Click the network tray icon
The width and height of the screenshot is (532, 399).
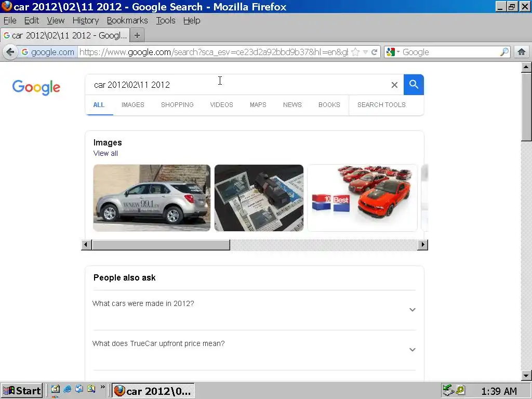tap(448, 390)
